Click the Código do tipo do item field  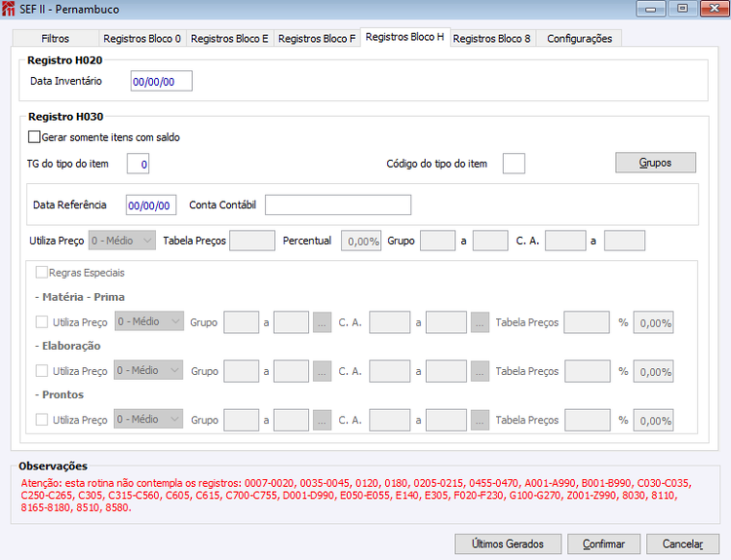(x=514, y=164)
